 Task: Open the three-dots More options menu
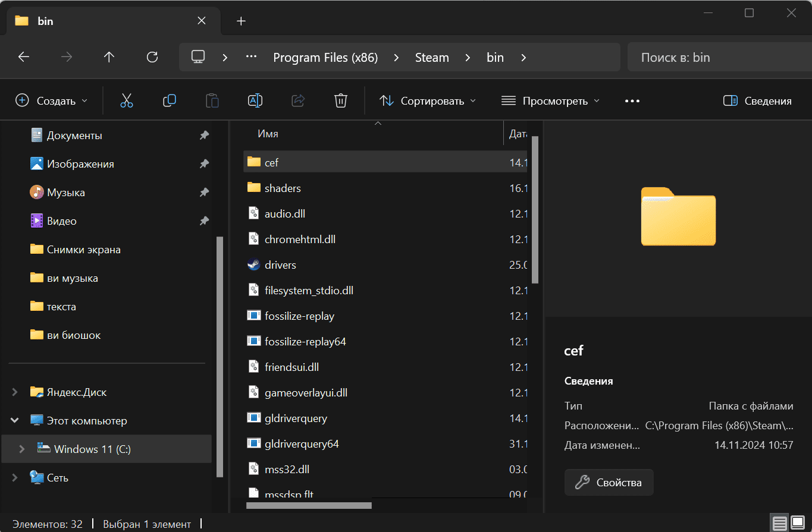(632, 101)
